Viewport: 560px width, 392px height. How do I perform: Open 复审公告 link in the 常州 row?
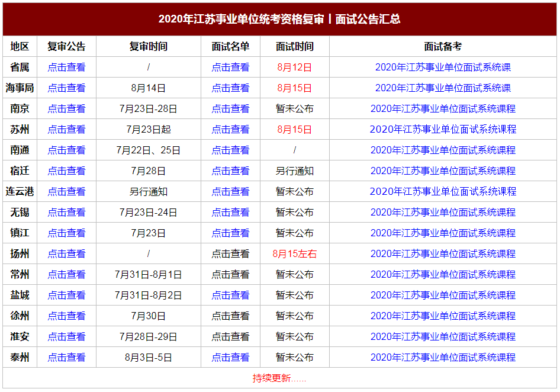pyautogui.click(x=66, y=274)
